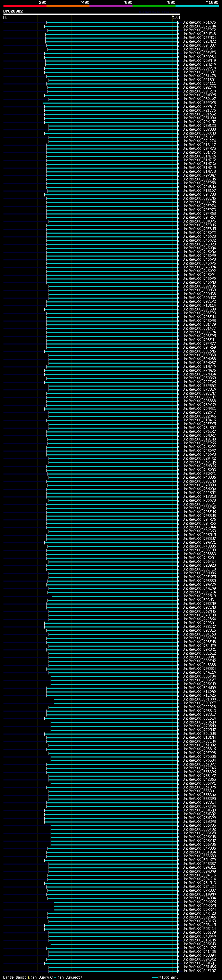This screenshot has height=980, width=222.
Task: Select UniRef100_Q1G1M4 label
Action: point(199,737)
